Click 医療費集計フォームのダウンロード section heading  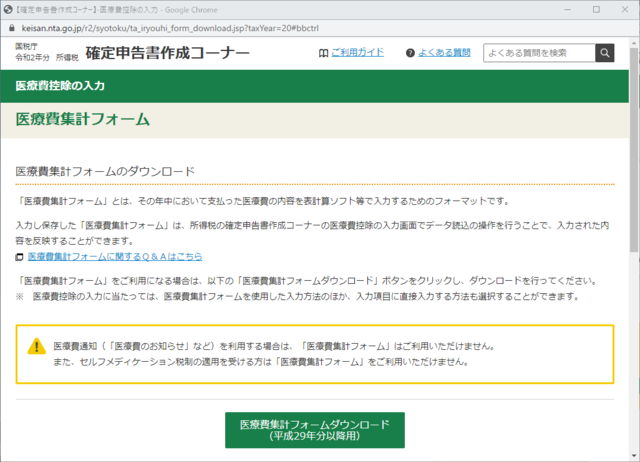(105, 171)
